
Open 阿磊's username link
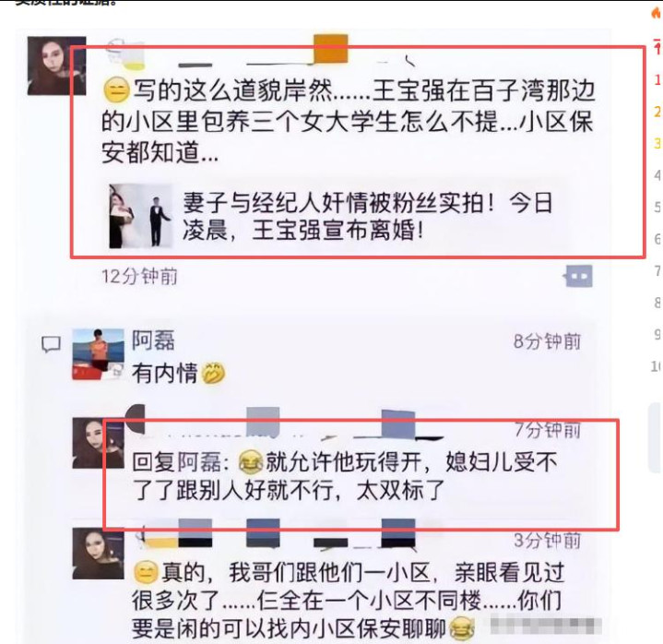(153, 340)
